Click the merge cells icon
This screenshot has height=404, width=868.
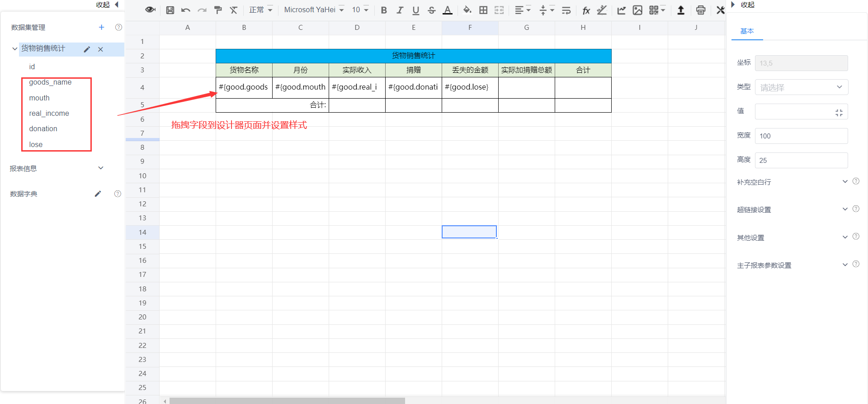pos(499,10)
